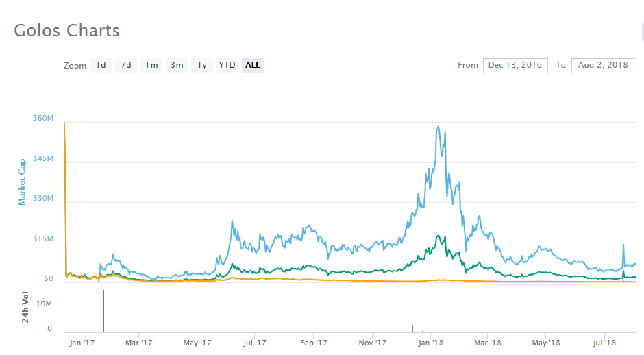644x355 pixels.
Task: Edit the From date field Dec 13, 2016
Action: click(515, 65)
